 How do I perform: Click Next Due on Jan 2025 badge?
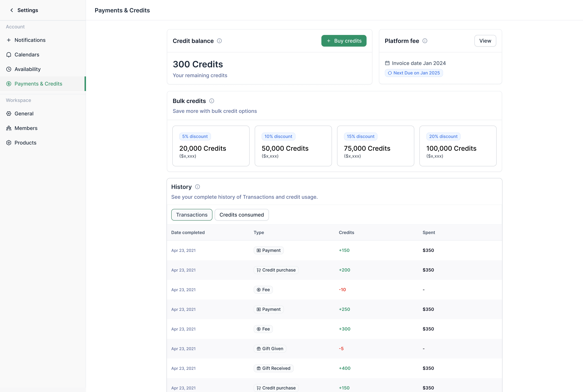pyautogui.click(x=414, y=73)
